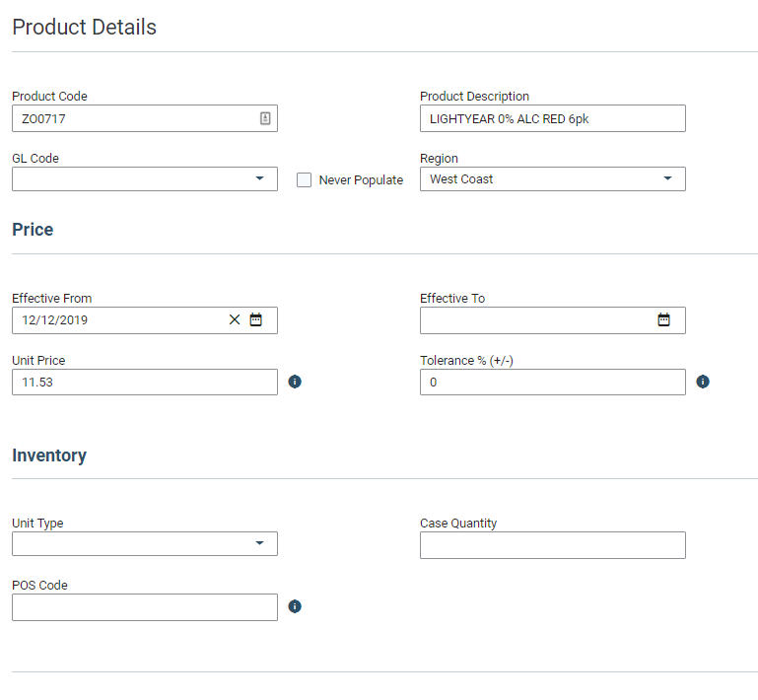This screenshot has height=700, width=758.
Task: Click into the Effective To field
Action: click(x=537, y=320)
